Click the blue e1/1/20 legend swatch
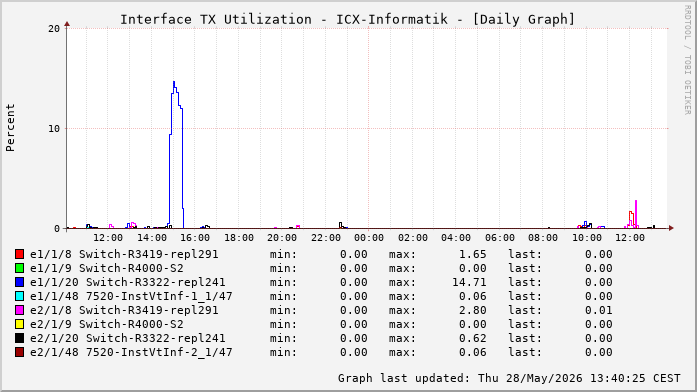 (x=19, y=282)
